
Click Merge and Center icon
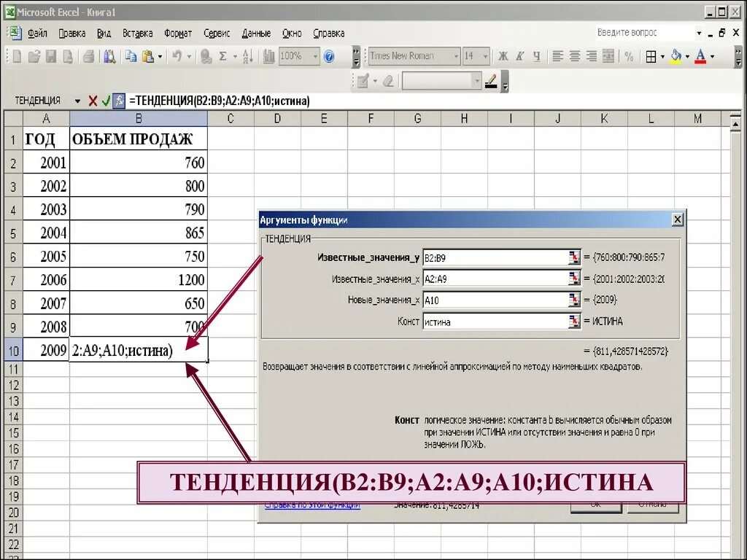pyautogui.click(x=608, y=57)
